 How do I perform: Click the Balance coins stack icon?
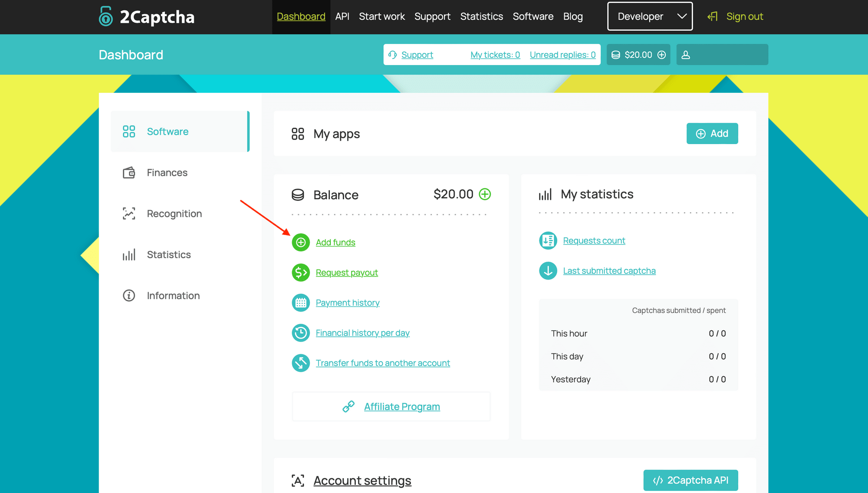pyautogui.click(x=298, y=195)
